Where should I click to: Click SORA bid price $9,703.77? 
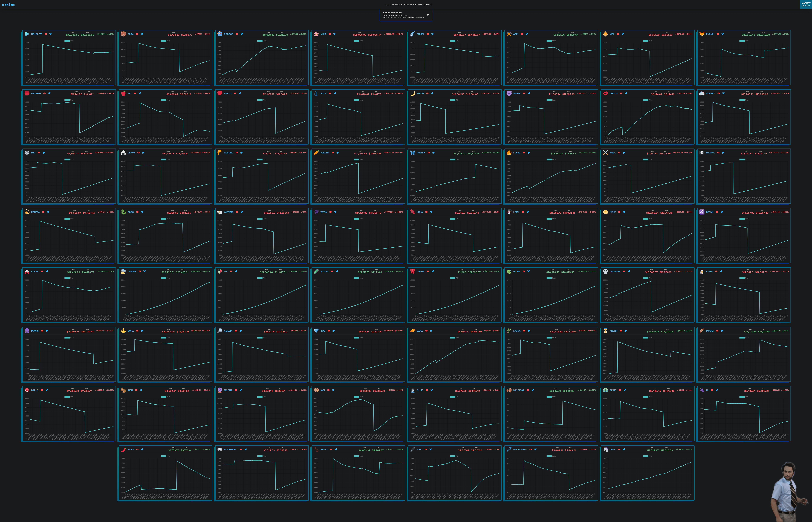[x=187, y=35]
